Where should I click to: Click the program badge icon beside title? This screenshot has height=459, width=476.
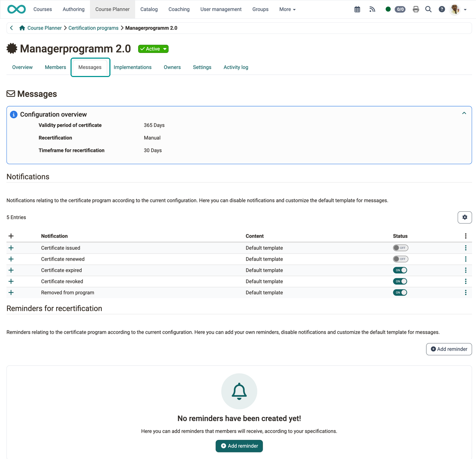(12, 48)
